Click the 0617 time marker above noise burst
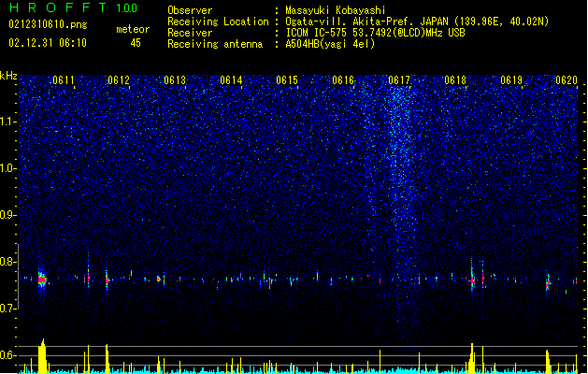This screenshot has height=374, width=588. 399,80
